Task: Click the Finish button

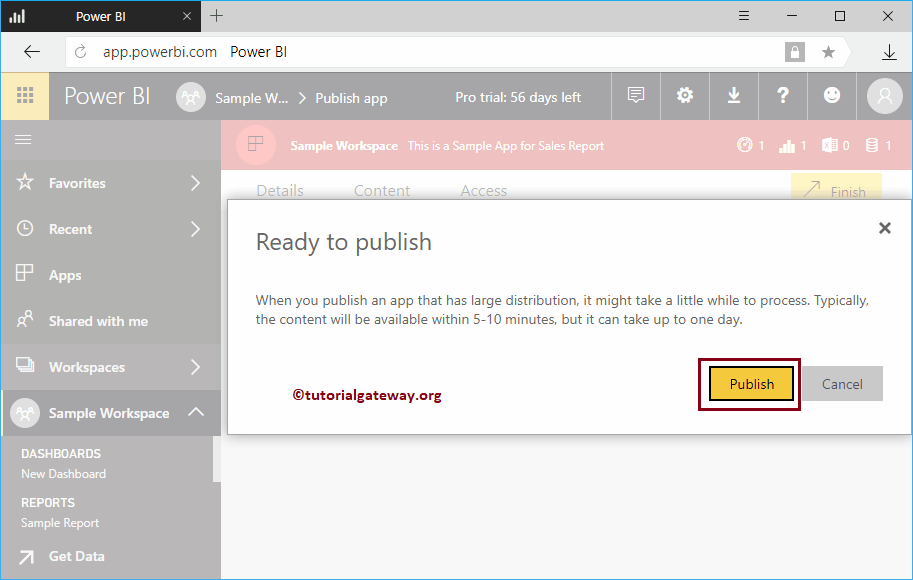Action: pyautogui.click(x=836, y=188)
